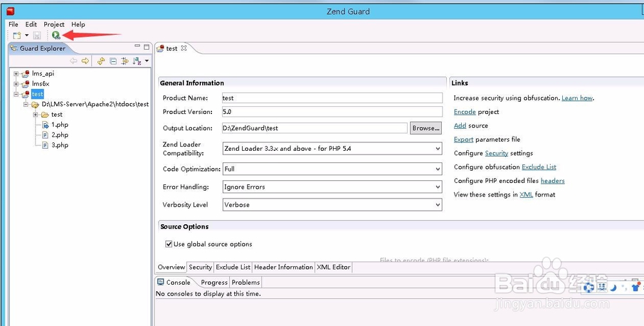Select the lms_api project name
This screenshot has height=326, width=644.
tap(43, 74)
